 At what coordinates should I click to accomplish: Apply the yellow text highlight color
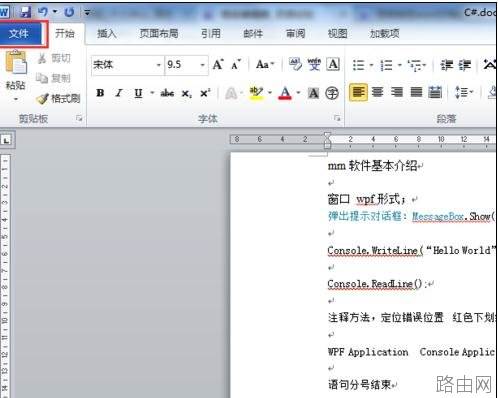coord(256,93)
